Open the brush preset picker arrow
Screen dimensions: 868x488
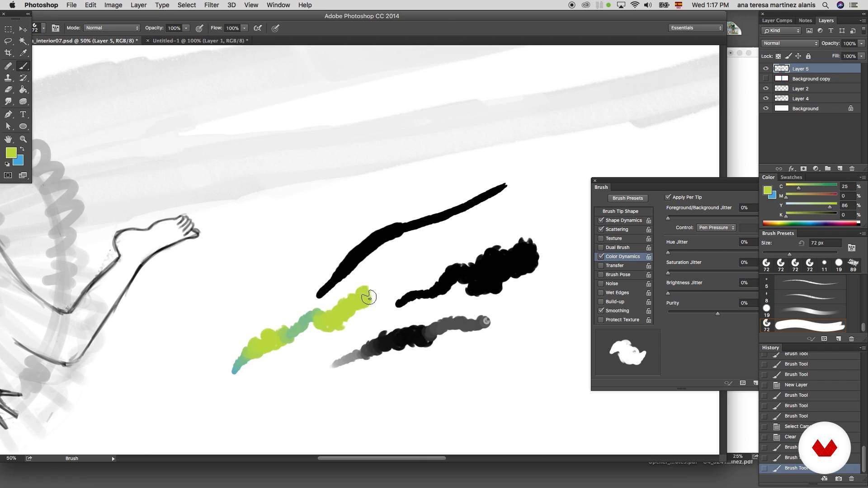pyautogui.click(x=43, y=28)
